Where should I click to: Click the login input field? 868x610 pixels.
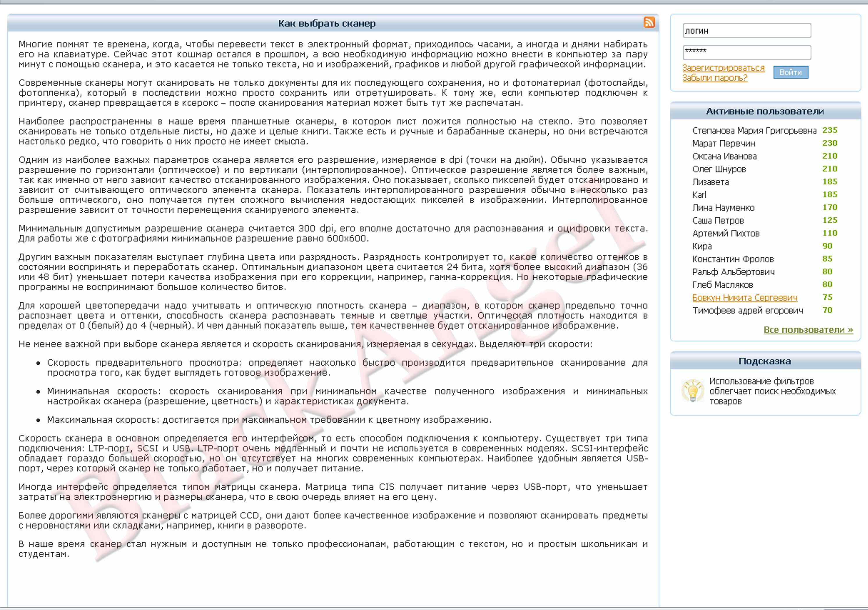[746, 31]
